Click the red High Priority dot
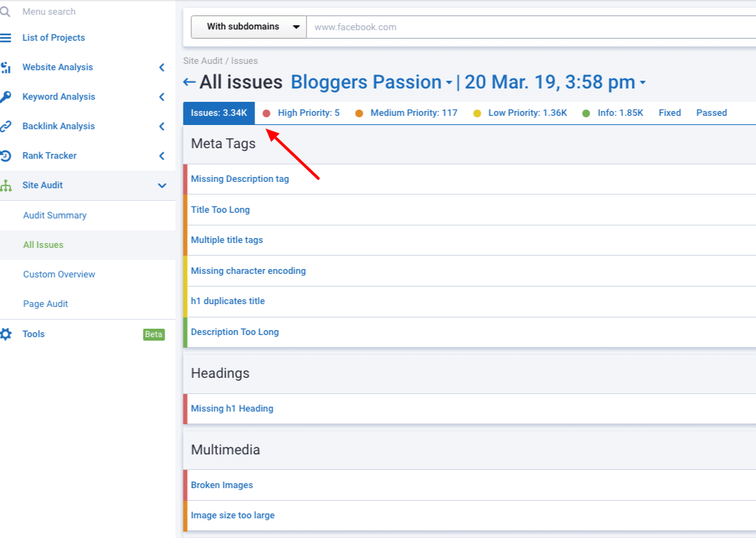The height and width of the screenshot is (538, 756). tap(266, 114)
